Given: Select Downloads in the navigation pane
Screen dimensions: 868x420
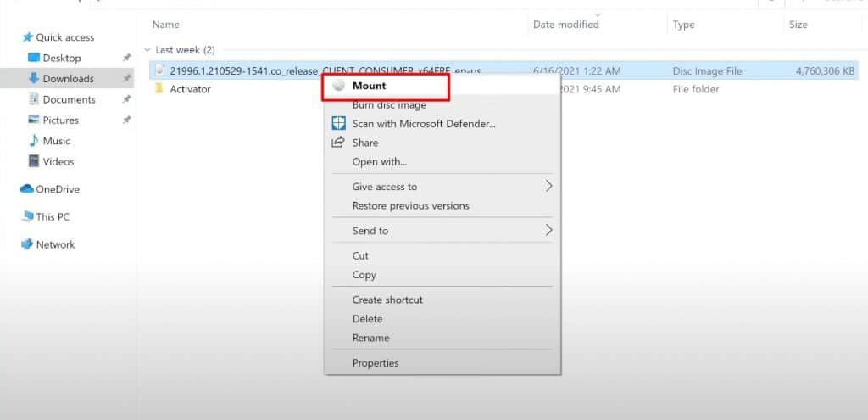Looking at the screenshot, I should [x=69, y=79].
